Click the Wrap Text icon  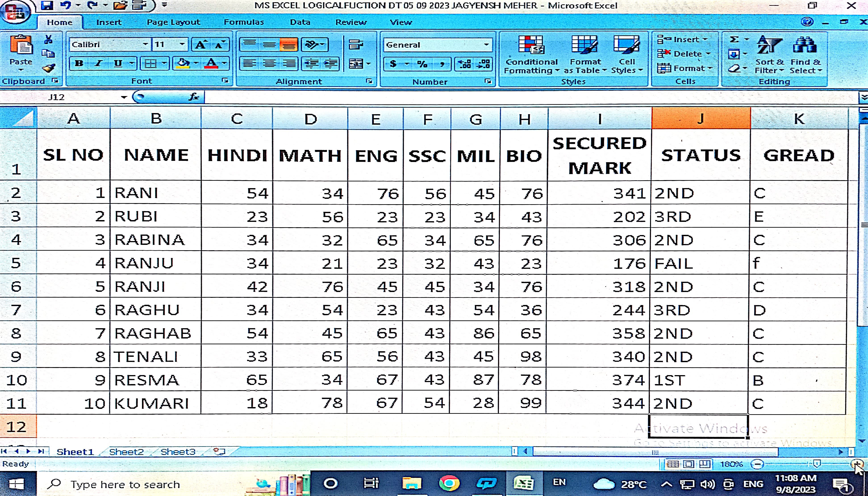356,44
